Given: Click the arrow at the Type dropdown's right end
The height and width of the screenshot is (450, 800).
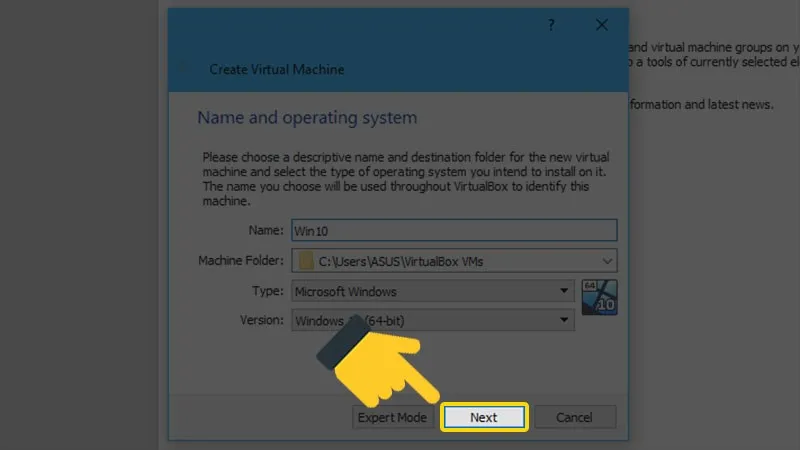Looking at the screenshot, I should [565, 292].
